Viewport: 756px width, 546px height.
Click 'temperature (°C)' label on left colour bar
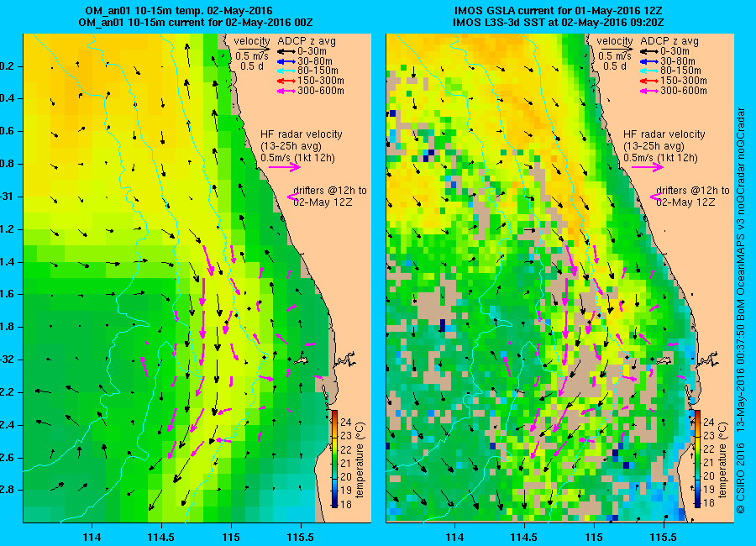tap(360, 460)
